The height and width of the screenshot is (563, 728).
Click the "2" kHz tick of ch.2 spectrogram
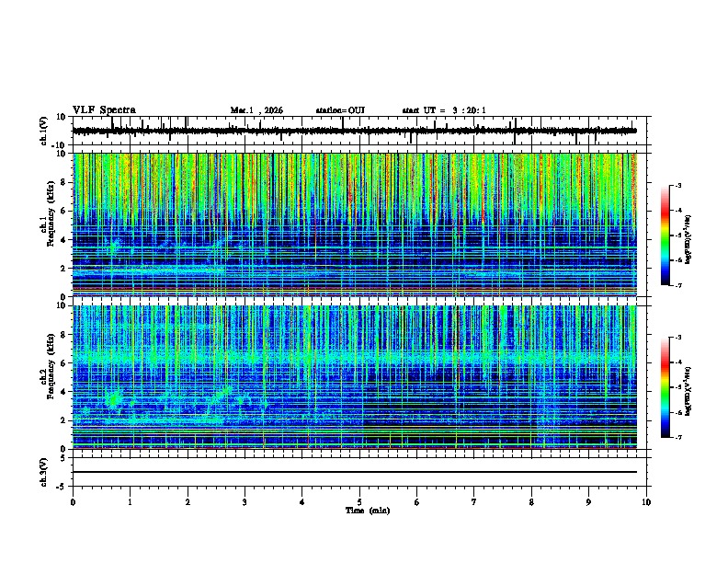pyautogui.click(x=63, y=420)
